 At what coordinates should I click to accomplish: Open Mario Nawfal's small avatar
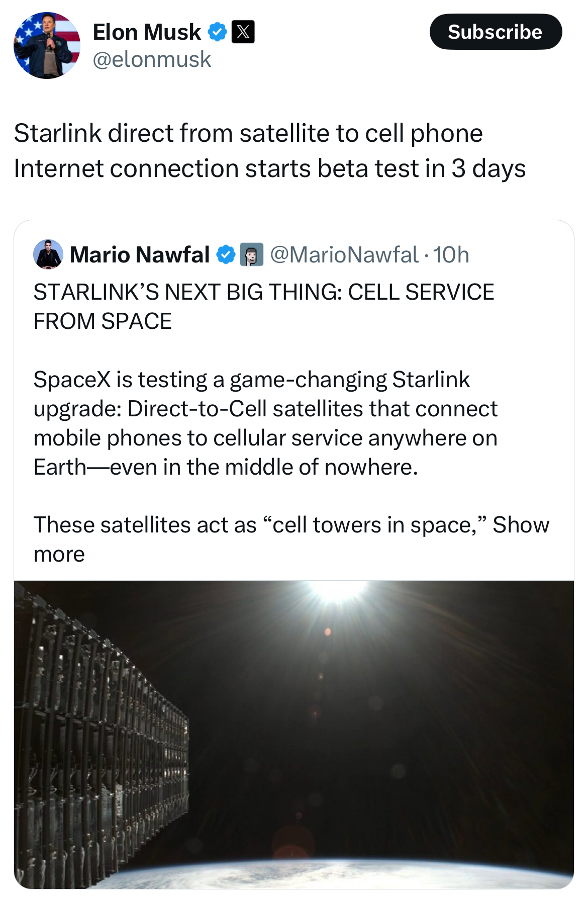pyautogui.click(x=48, y=254)
